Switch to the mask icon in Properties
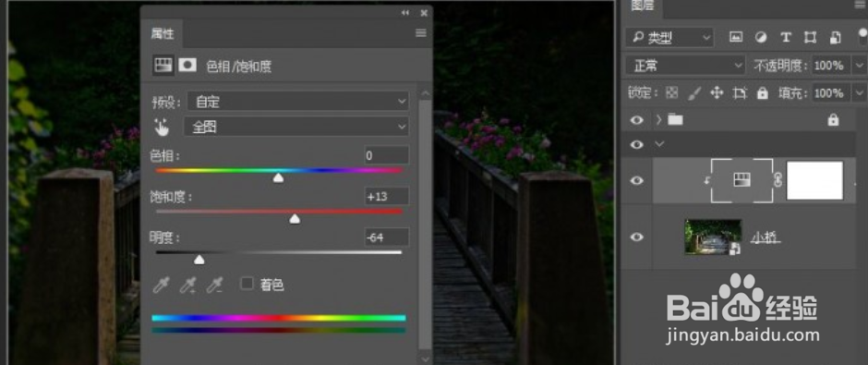Viewport: 868px width, 365px height. pyautogui.click(x=187, y=66)
